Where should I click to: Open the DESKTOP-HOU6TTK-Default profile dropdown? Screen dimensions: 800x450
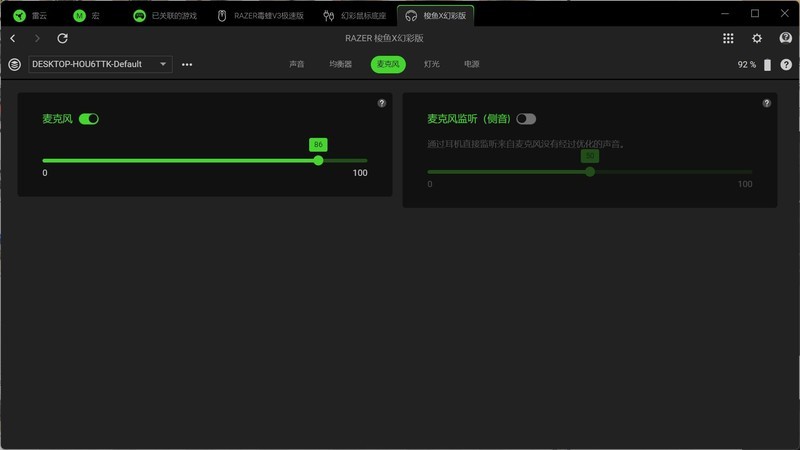click(x=100, y=64)
